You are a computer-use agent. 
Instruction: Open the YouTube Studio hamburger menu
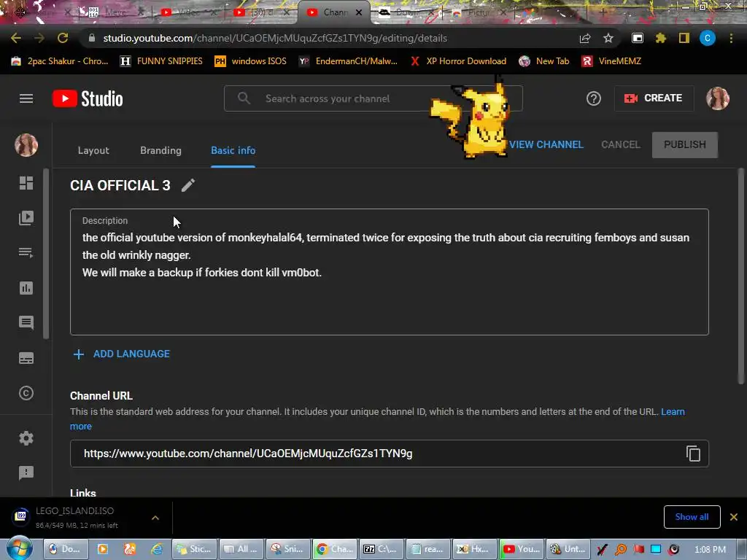click(26, 98)
